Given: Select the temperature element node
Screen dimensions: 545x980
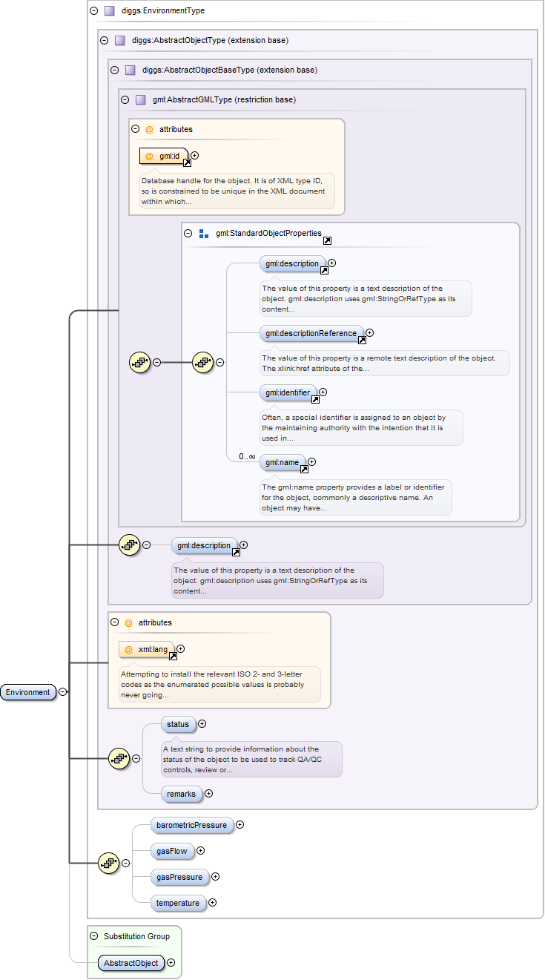Looking at the screenshot, I should (x=177, y=903).
